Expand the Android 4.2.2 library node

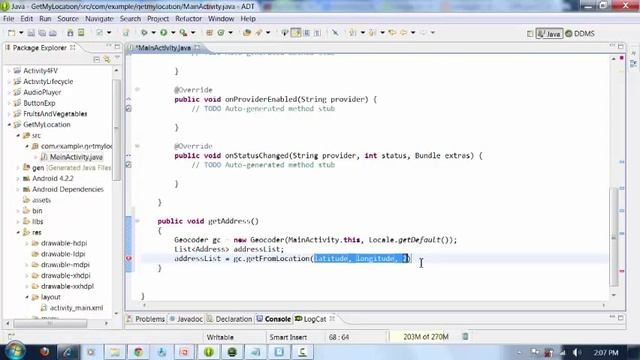pos(18,178)
